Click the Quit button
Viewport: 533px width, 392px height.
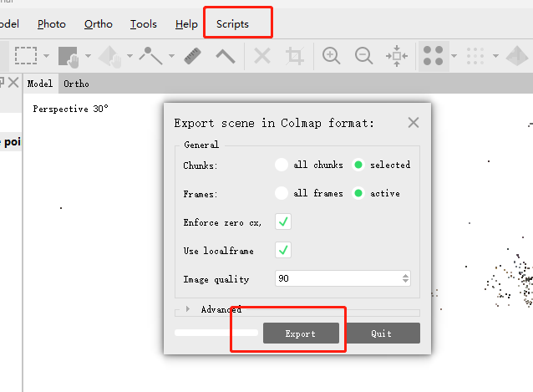pos(381,333)
